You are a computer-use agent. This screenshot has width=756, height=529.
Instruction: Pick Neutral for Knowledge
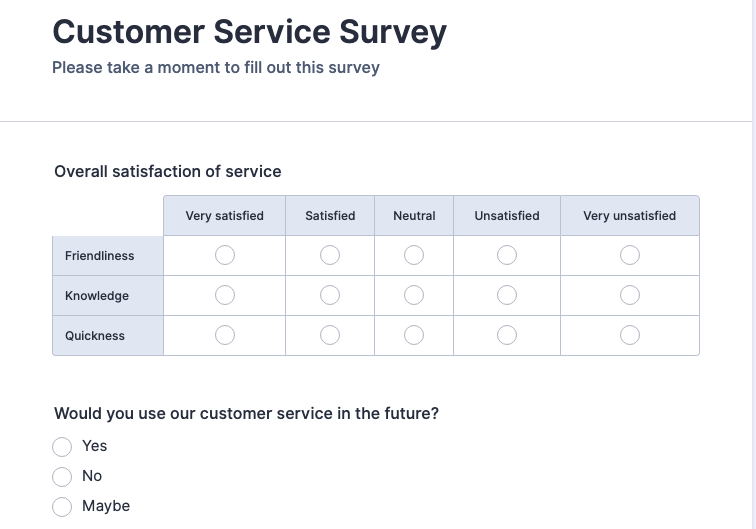(x=414, y=295)
